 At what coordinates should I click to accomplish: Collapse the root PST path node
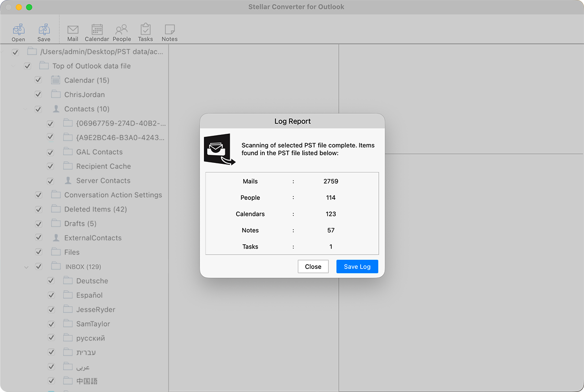click(x=2, y=52)
